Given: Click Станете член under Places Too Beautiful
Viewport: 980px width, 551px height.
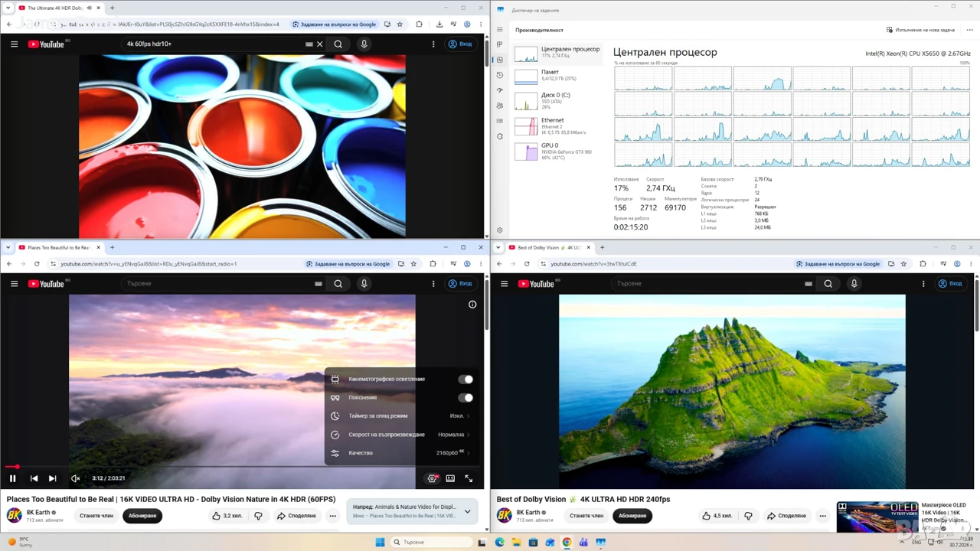Looking at the screenshot, I should (x=96, y=516).
